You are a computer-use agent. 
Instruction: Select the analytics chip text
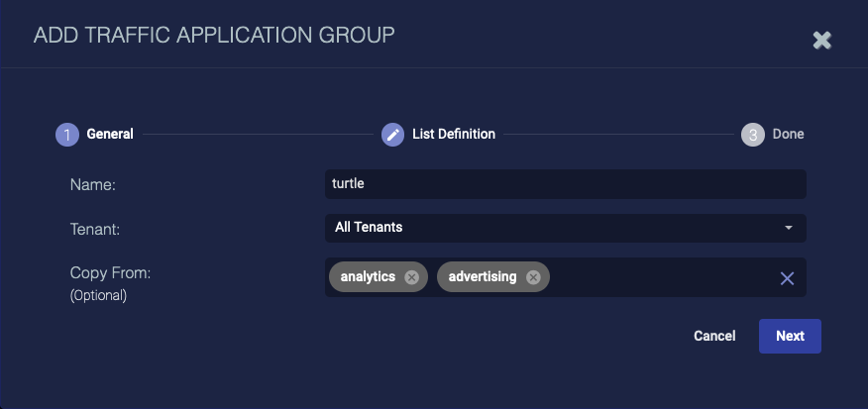[x=368, y=277]
